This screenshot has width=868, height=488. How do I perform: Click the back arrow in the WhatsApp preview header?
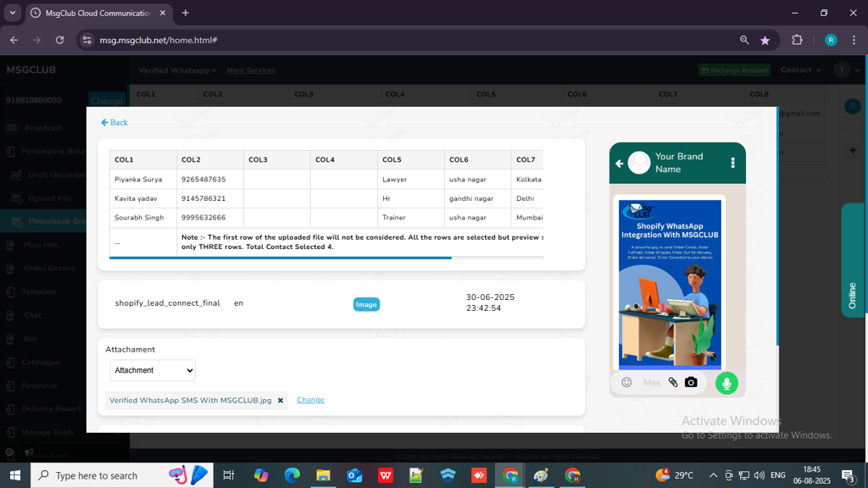[x=620, y=164]
